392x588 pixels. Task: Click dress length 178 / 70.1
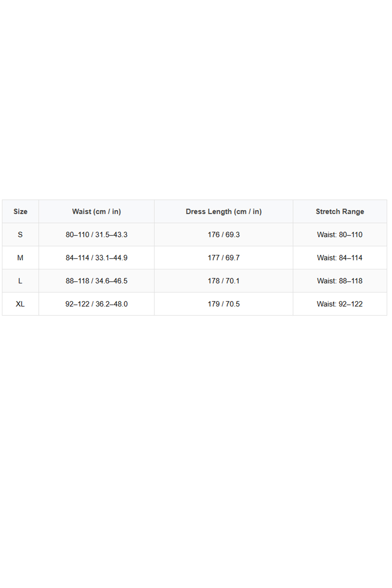click(224, 281)
